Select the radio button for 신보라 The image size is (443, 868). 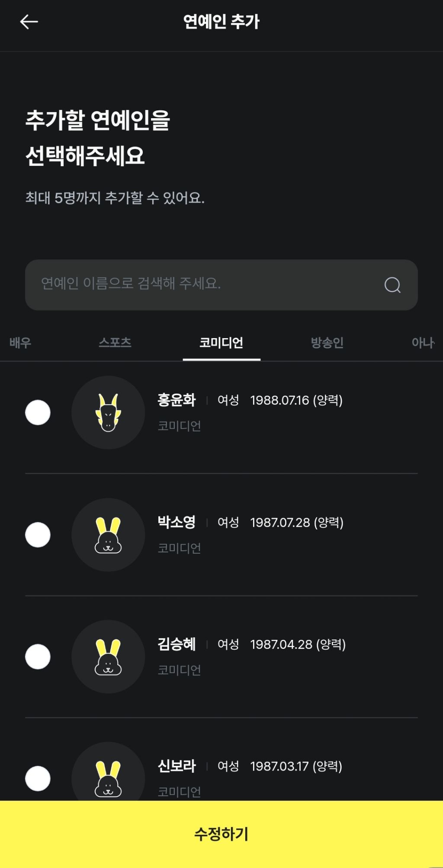38,778
